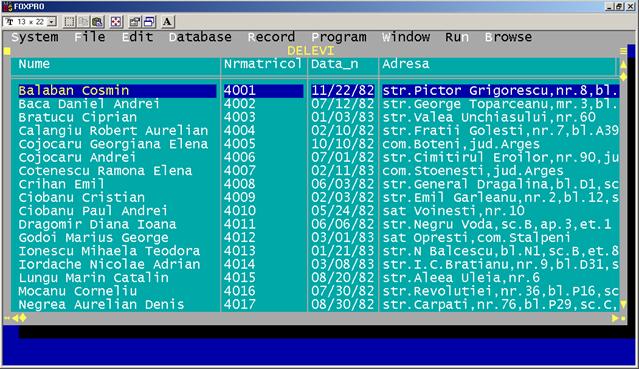The width and height of the screenshot is (639, 369).
Task: Click the DELEVI window title
Action: click(311, 51)
